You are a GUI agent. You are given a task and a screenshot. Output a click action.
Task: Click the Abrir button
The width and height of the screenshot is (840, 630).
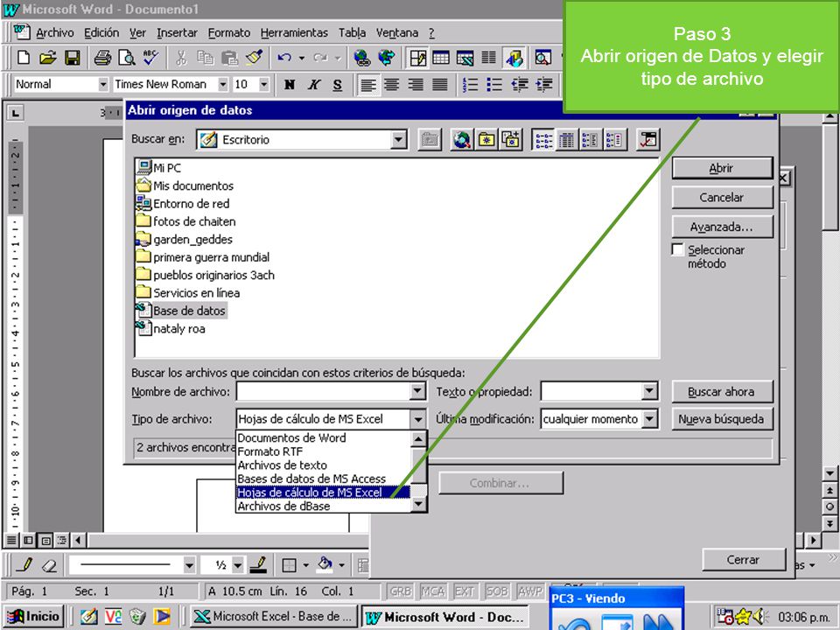pos(722,168)
